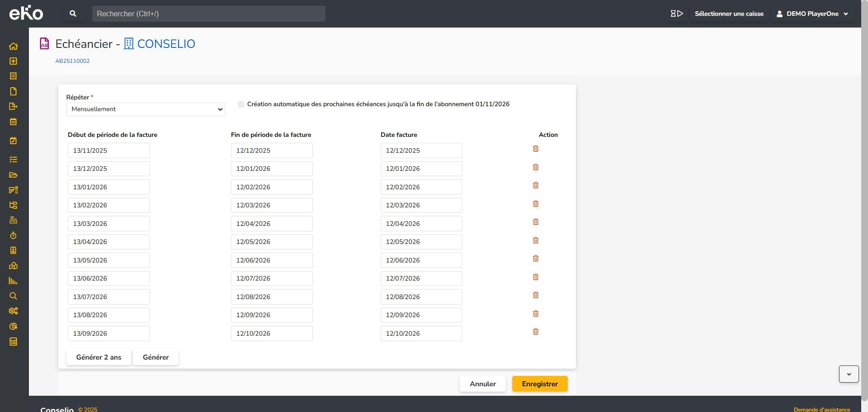Open the CONSELIO company link in the title
The width and height of the screenshot is (868, 412).
(165, 44)
